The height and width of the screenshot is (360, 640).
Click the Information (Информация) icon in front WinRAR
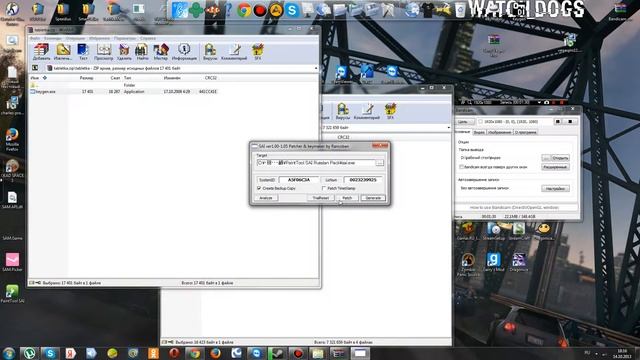(184, 52)
